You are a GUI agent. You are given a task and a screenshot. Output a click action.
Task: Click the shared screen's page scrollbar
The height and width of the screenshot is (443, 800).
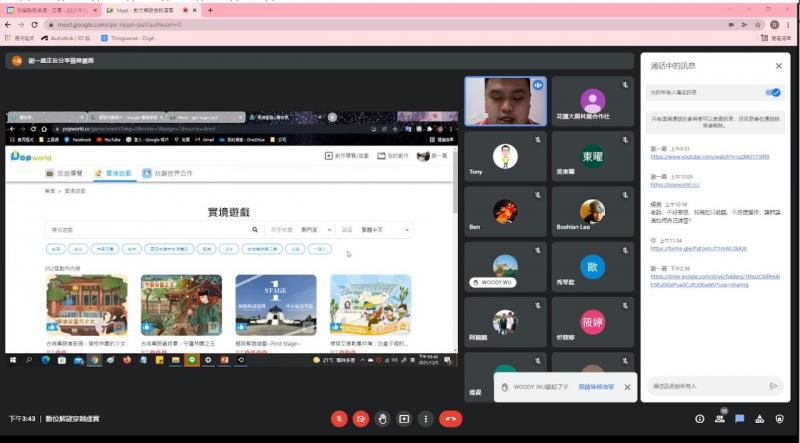point(455,182)
